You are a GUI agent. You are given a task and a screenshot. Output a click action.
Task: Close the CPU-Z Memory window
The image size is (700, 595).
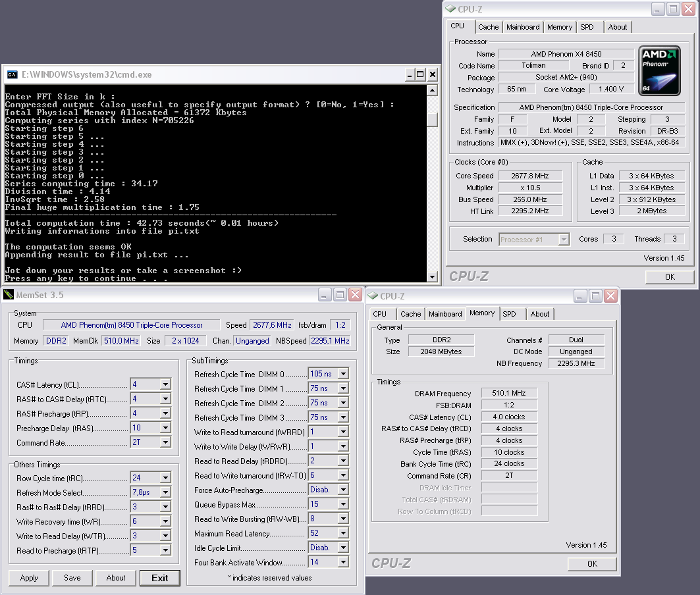[611, 296]
